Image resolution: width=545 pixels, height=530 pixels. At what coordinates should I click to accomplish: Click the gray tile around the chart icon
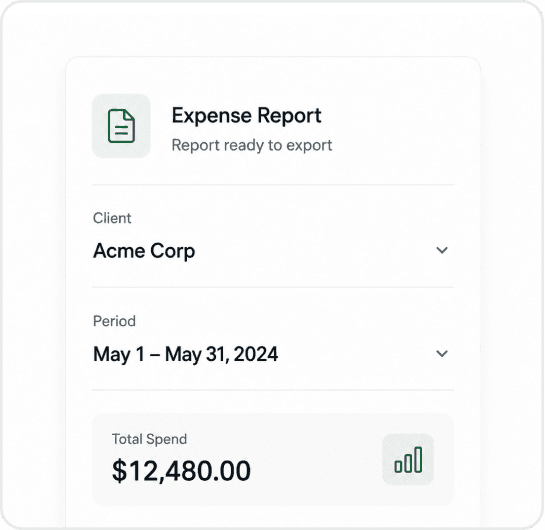pos(408,459)
